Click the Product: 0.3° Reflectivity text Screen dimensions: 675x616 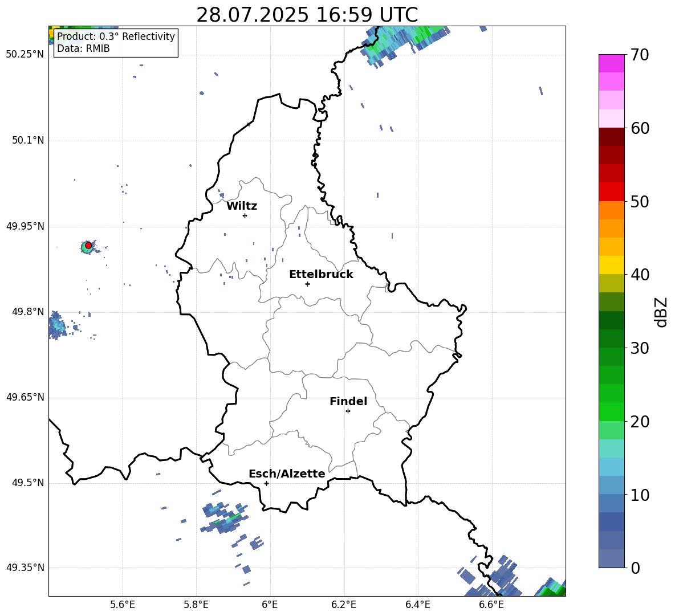pyautogui.click(x=116, y=36)
